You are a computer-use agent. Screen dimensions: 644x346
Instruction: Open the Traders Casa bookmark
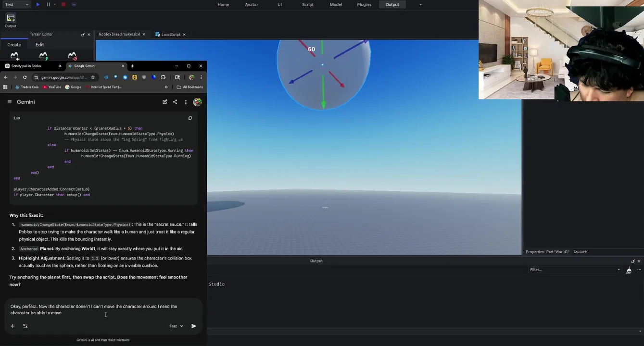pyautogui.click(x=26, y=87)
